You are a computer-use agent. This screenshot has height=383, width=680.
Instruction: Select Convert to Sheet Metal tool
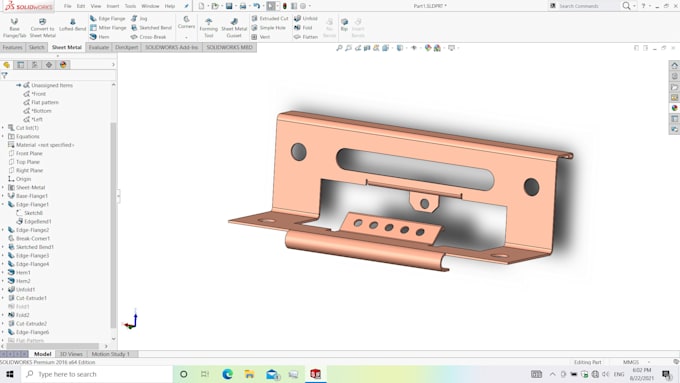(42, 27)
